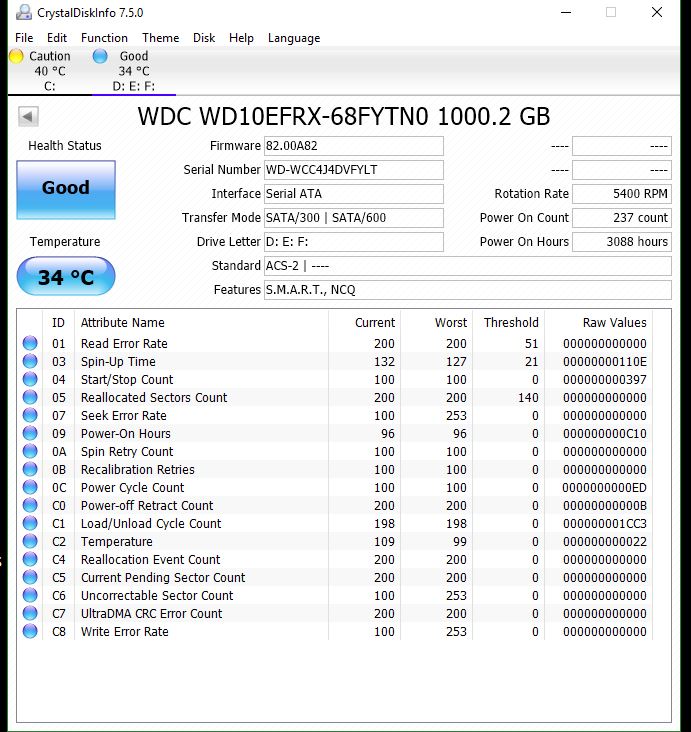Click the Transfer Mode field SATA/300 | SATA/600

(354, 218)
